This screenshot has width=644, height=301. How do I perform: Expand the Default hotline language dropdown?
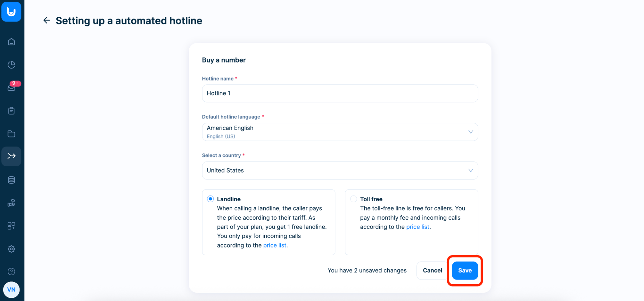340,132
